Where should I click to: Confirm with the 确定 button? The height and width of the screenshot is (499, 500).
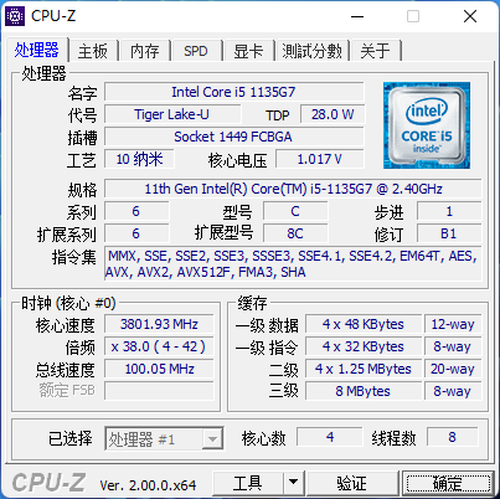click(448, 482)
